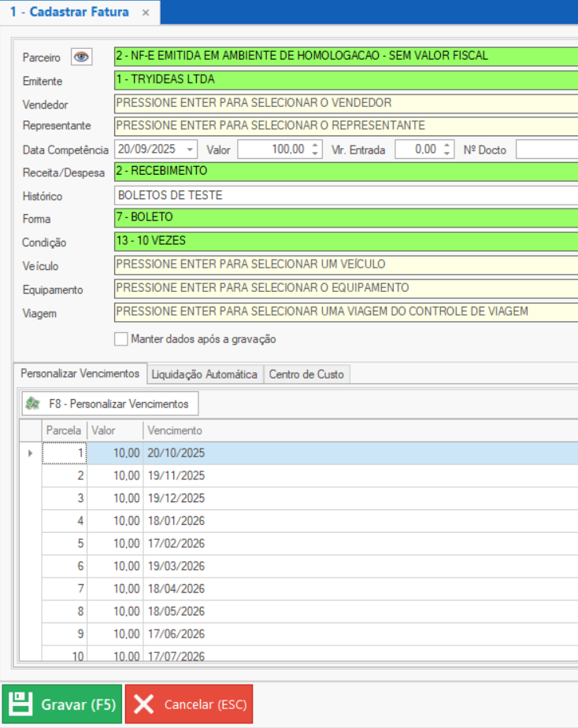This screenshot has width=578, height=728.
Task: Switch to the Liquidação Automática tab
Action: [204, 375]
